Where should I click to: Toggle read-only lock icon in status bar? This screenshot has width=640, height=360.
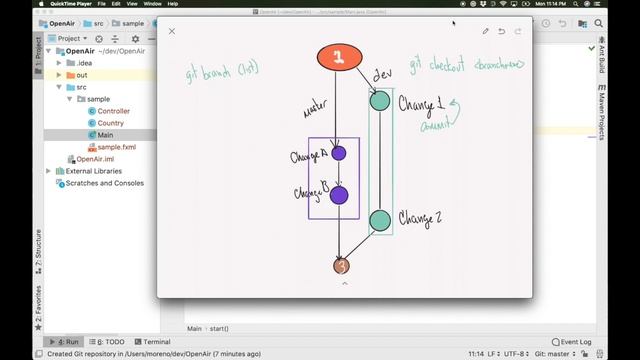[584, 354]
